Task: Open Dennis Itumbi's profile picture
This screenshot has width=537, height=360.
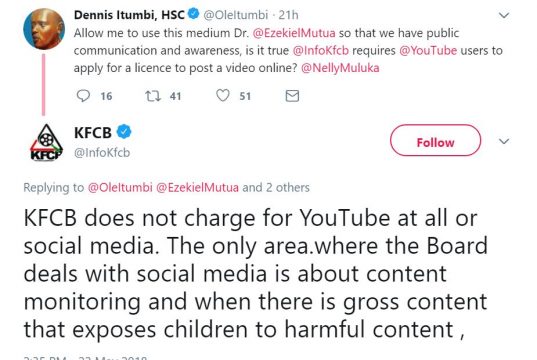Action: coord(44,29)
